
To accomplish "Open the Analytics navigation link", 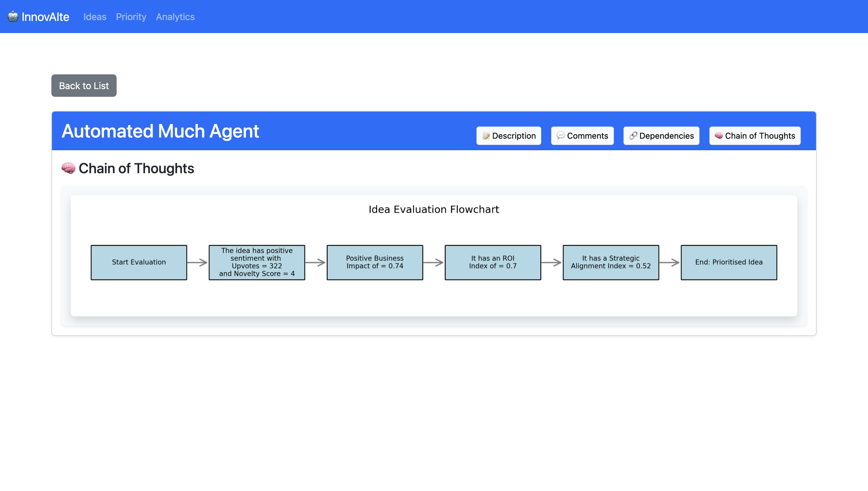I will click(175, 17).
